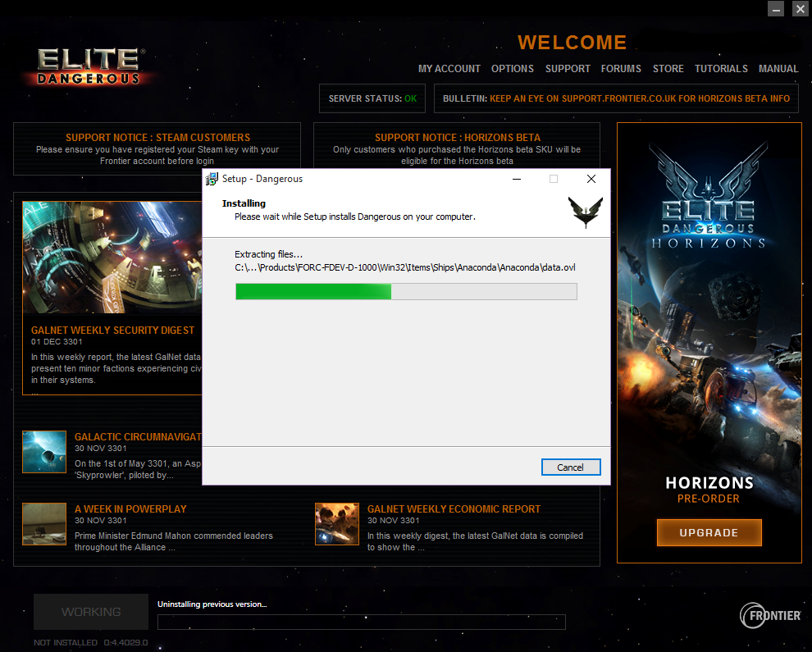Visit the STORE

668,68
